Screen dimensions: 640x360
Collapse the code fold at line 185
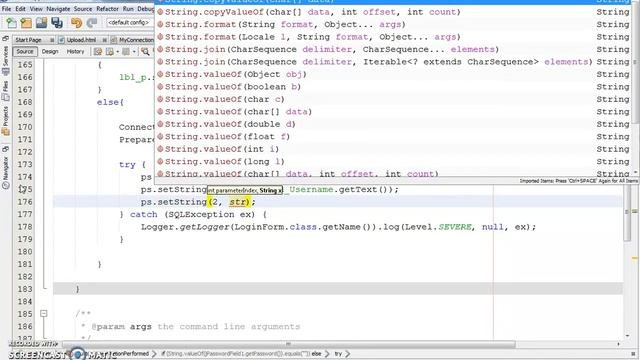(x=44, y=313)
